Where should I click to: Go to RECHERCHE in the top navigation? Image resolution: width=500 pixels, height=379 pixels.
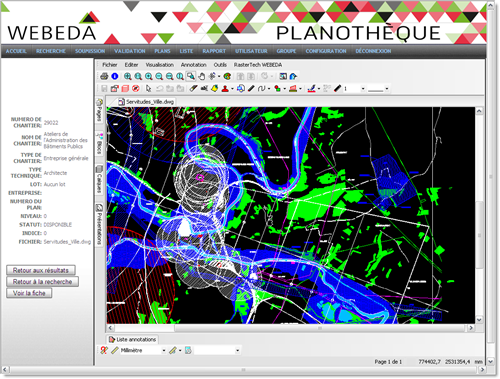click(51, 51)
